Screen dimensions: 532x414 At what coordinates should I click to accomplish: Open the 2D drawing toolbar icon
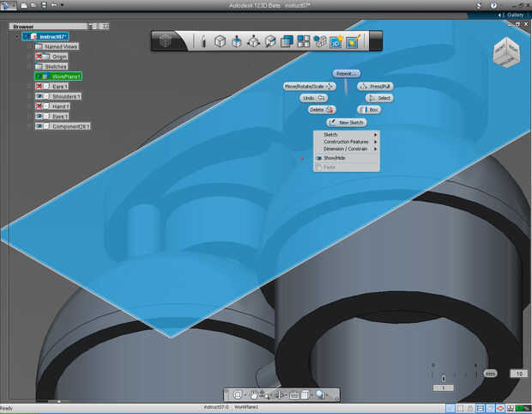pyautogui.click(x=336, y=42)
